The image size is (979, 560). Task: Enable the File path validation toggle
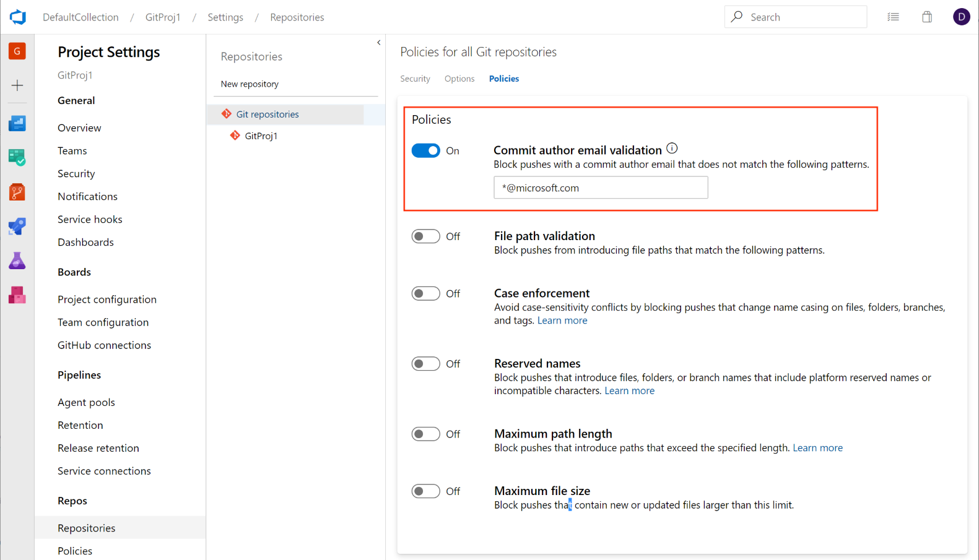click(425, 236)
